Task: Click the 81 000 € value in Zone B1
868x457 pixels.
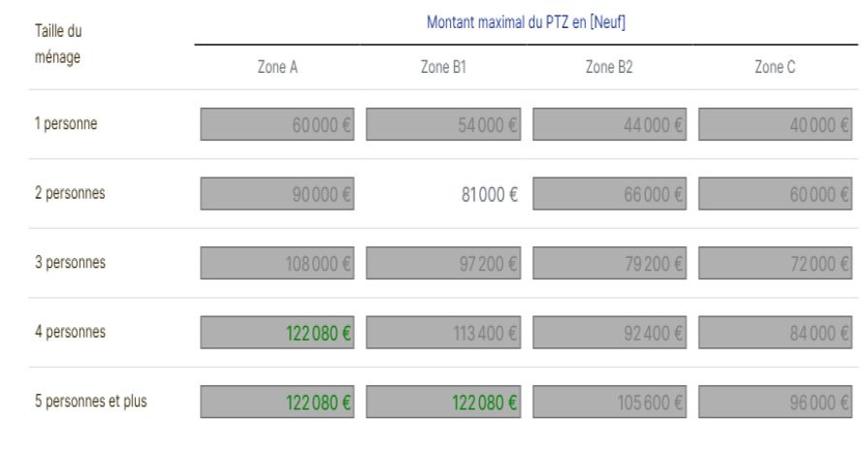Action: [489, 194]
